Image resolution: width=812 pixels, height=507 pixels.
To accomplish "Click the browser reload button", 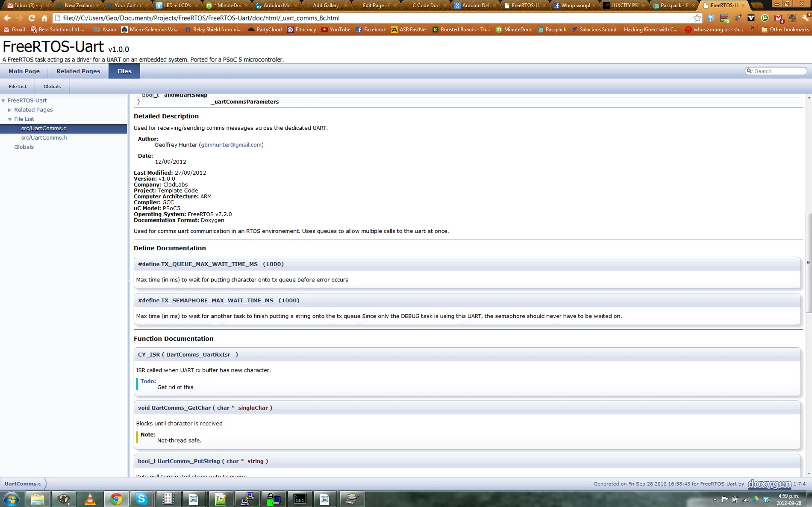I will pyautogui.click(x=32, y=18).
